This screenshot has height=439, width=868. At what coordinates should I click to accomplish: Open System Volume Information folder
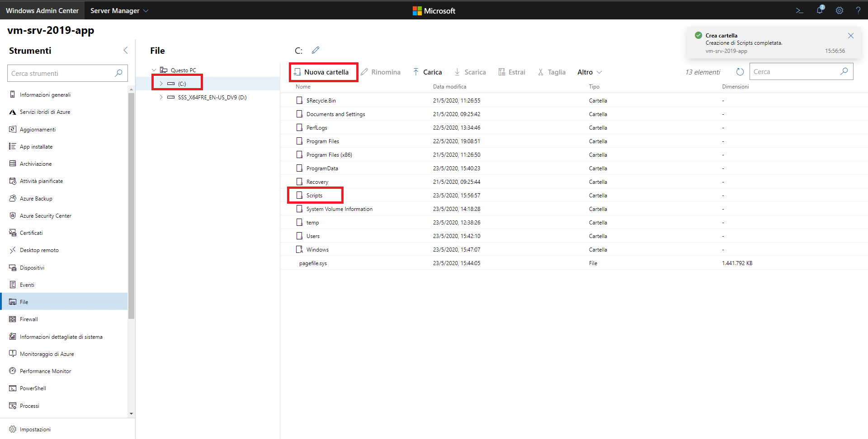(x=340, y=209)
